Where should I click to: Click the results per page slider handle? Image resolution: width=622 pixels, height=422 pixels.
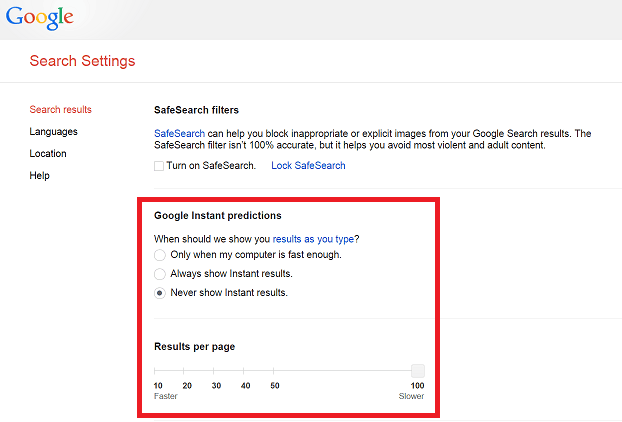point(418,371)
